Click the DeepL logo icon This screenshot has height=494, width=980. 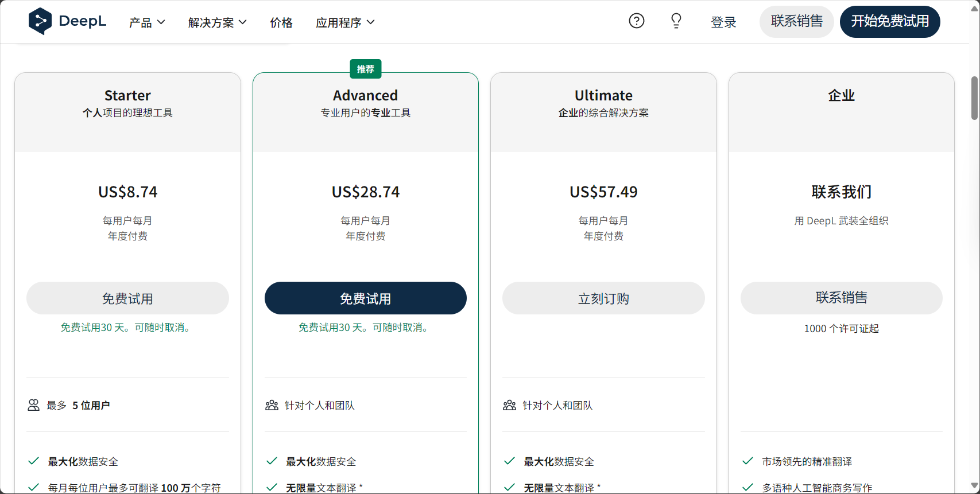tap(40, 22)
